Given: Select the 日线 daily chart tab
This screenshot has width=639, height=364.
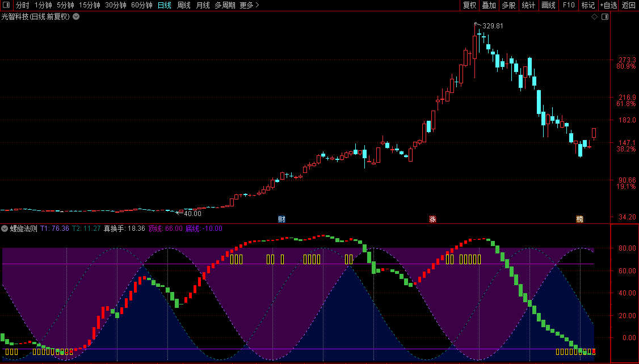Looking at the screenshot, I should (x=164, y=5).
